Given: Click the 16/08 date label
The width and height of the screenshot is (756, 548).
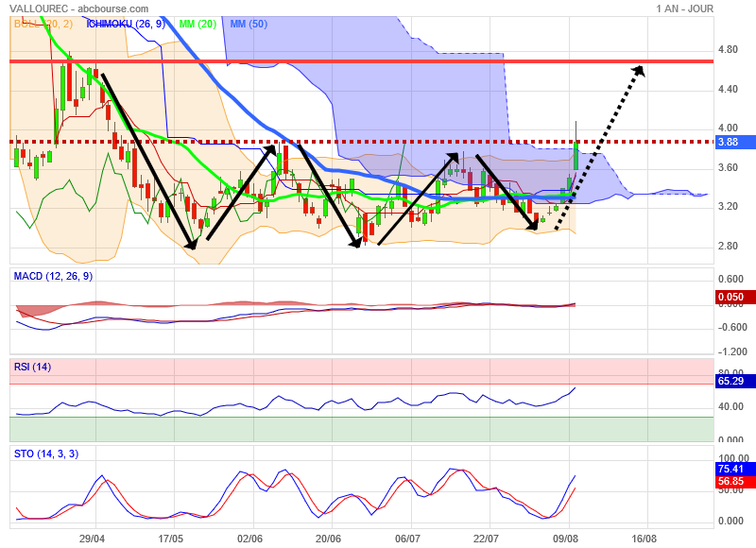Looking at the screenshot, I should tap(644, 539).
